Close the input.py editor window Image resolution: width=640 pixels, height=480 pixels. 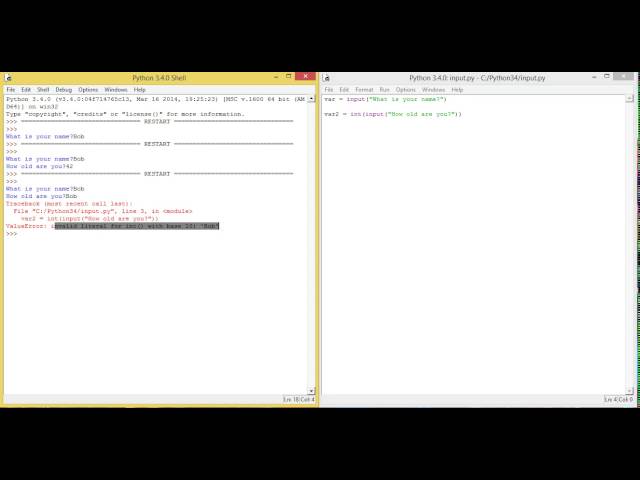click(x=623, y=76)
